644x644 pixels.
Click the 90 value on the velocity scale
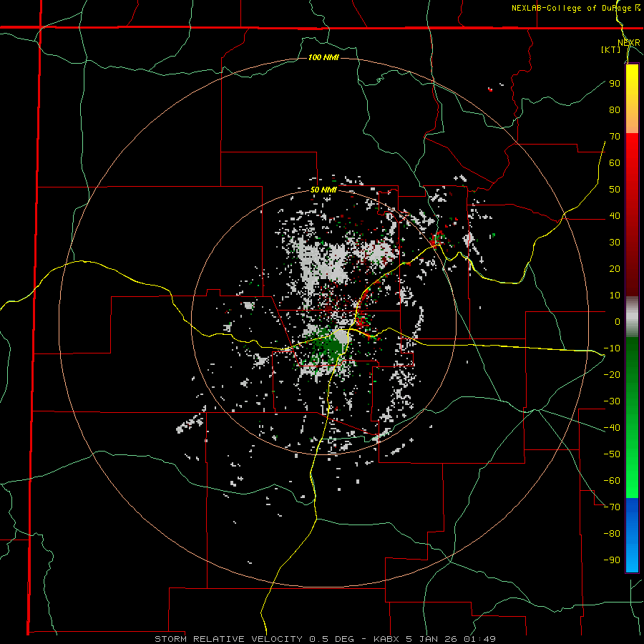[615, 84]
